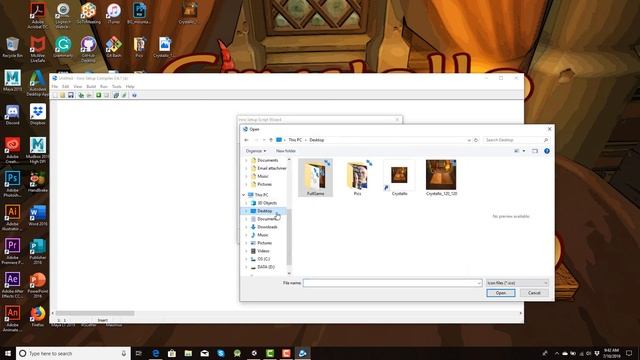Expand the 3D Objects tree node
Viewport: 640px width, 360px height.
click(246, 203)
